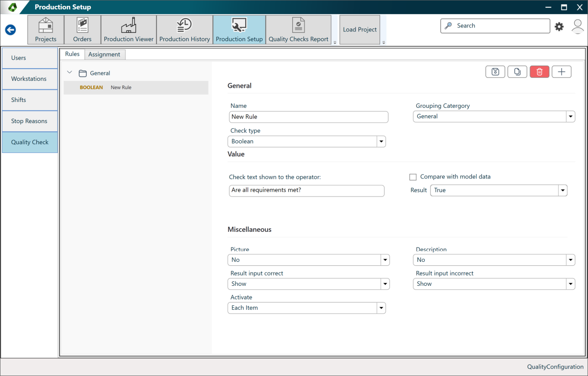Open the Quality Checks Report
Viewport: 588px width, 376px height.
(x=299, y=29)
